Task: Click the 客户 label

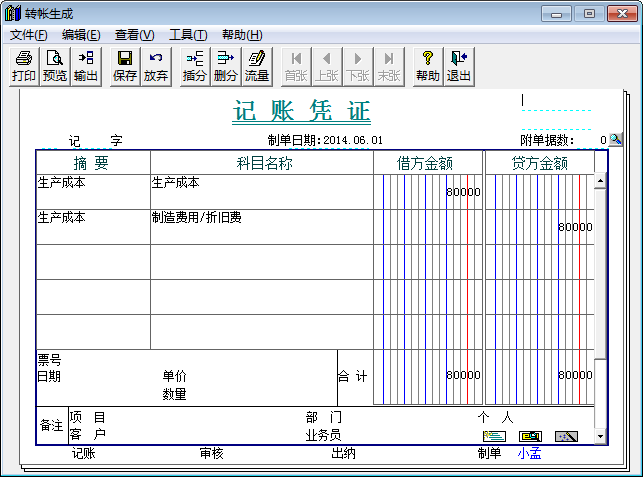Action: (87, 434)
